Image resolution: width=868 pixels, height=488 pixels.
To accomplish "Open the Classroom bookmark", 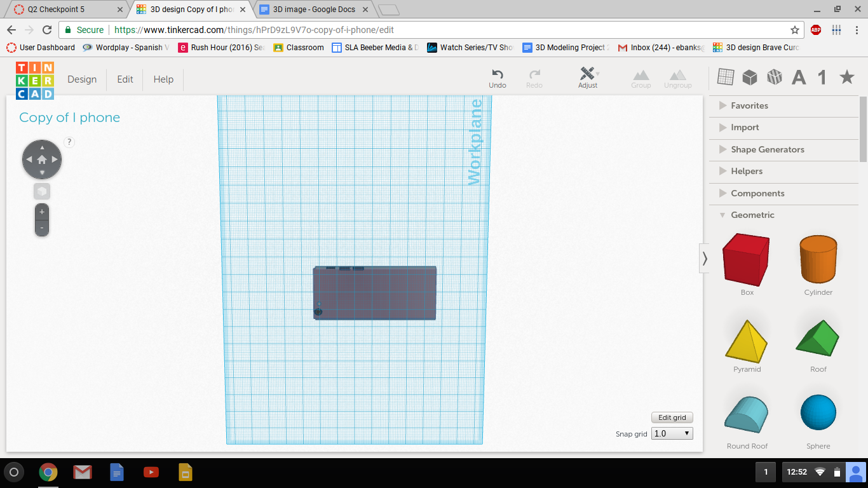I will tap(298, 48).
